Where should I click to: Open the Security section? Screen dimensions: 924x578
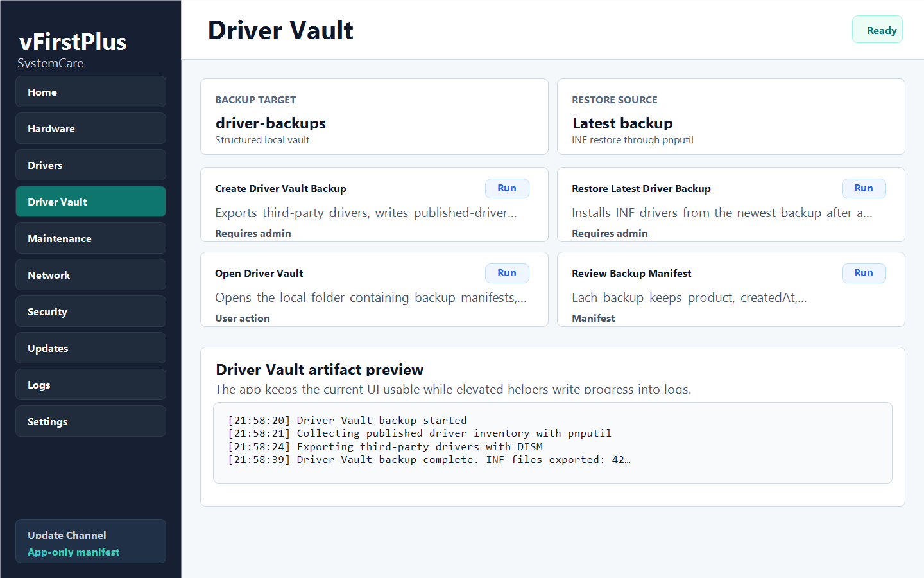tap(90, 311)
